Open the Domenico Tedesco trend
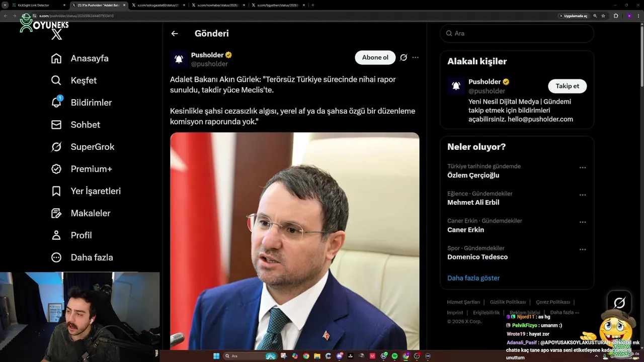The width and height of the screenshot is (644, 362). pos(477,257)
